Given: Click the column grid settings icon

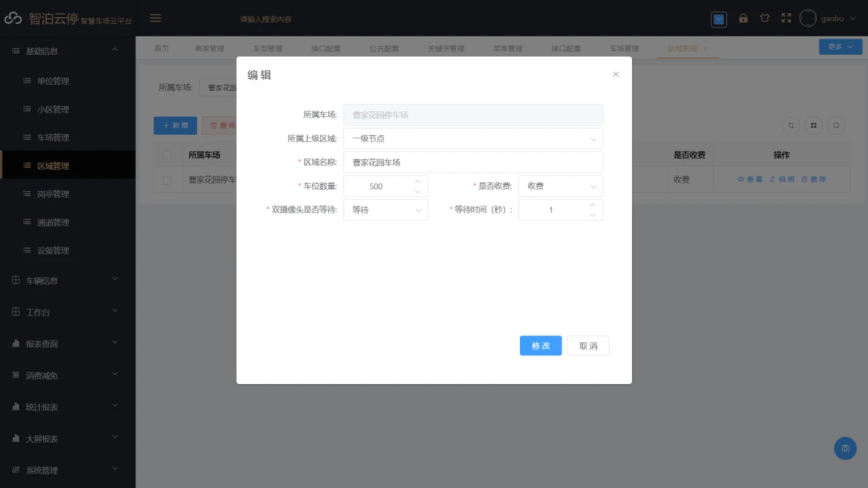Looking at the screenshot, I should 813,126.
